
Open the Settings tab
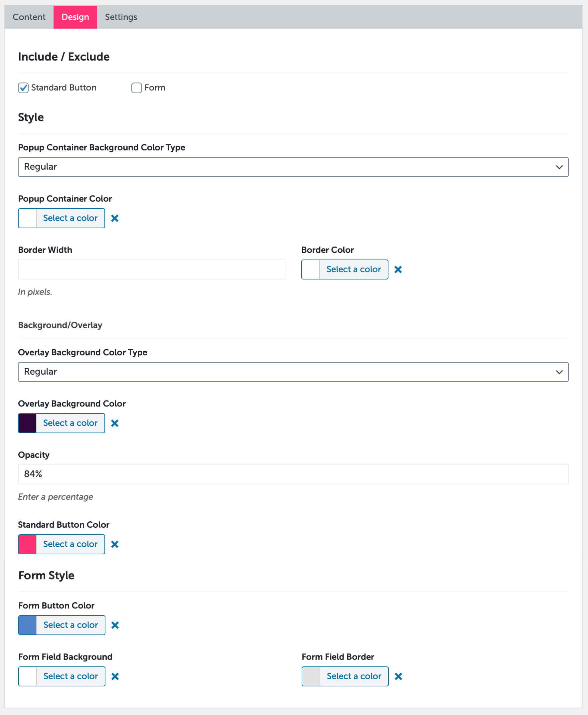click(121, 17)
